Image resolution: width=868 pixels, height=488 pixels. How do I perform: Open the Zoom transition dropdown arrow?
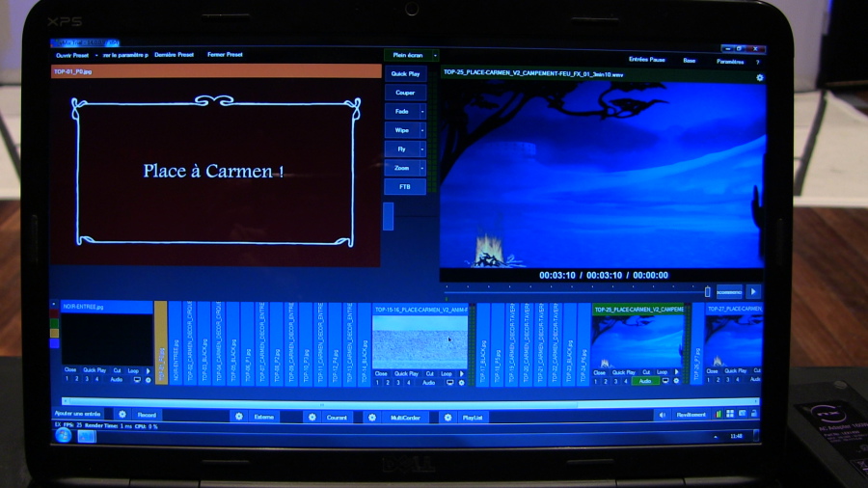pyautogui.click(x=421, y=168)
